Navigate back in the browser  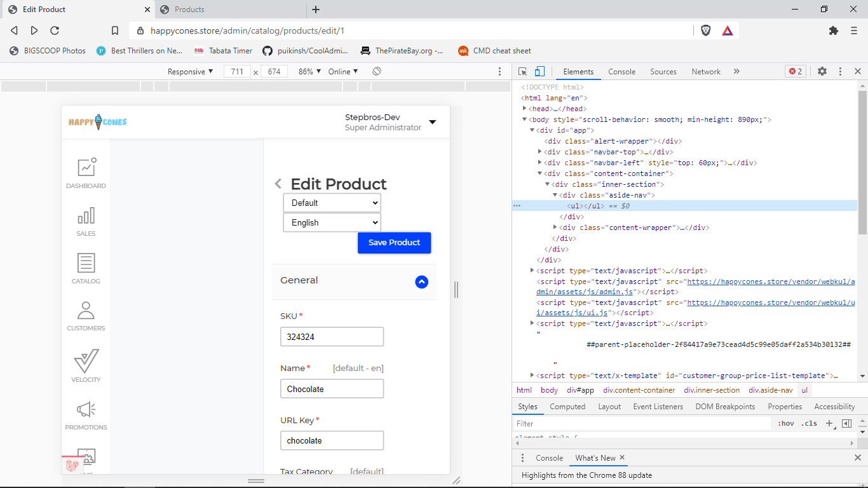point(14,30)
